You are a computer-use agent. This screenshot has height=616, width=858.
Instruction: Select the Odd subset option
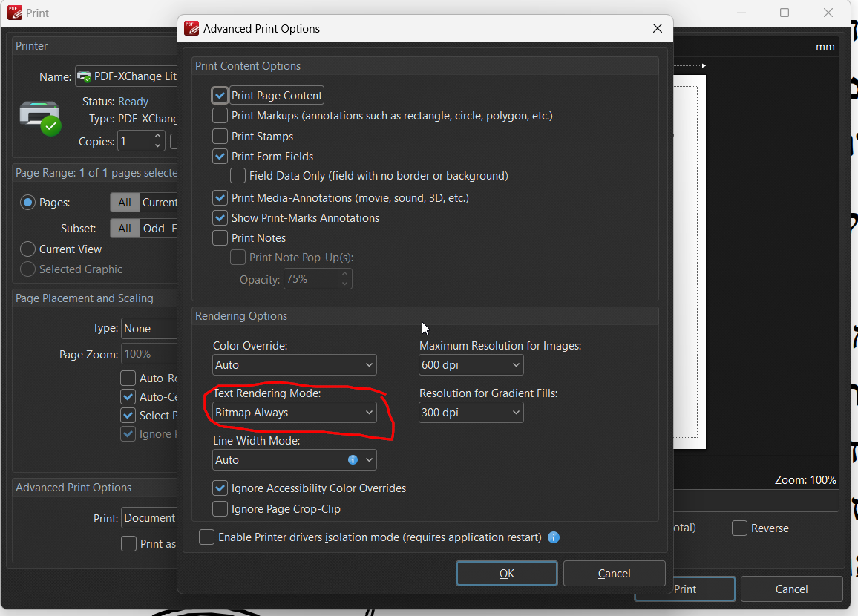(x=154, y=229)
